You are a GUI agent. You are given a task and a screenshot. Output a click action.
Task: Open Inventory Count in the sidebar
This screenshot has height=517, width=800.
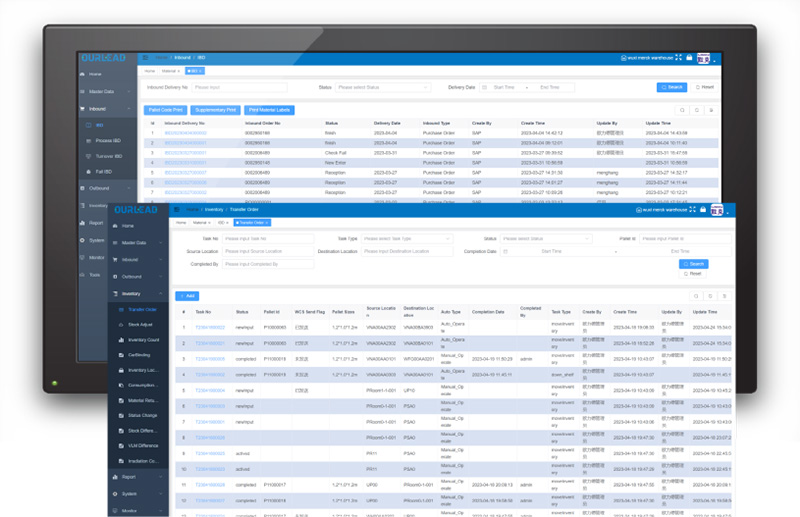point(143,340)
